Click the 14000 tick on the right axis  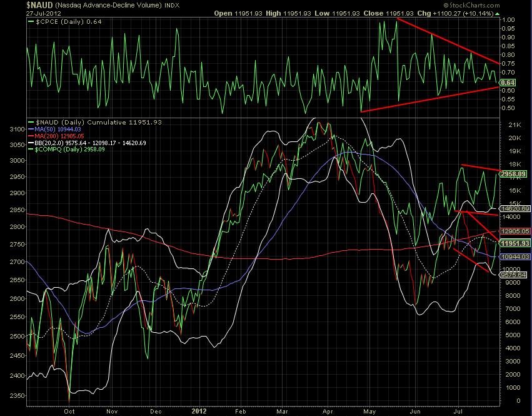512,216
